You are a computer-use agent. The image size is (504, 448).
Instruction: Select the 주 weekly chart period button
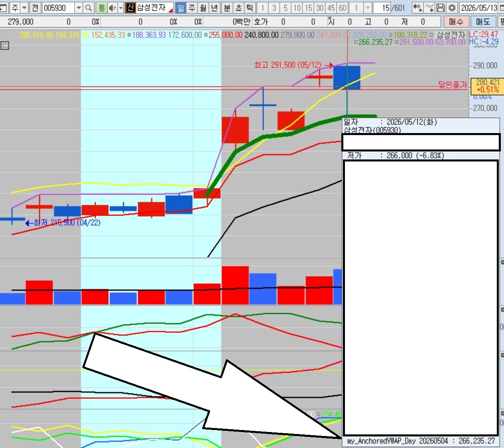(x=192, y=8)
